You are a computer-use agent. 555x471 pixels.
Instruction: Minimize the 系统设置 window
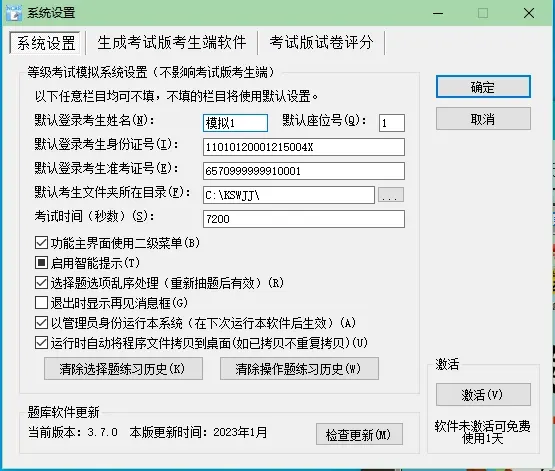click(x=438, y=13)
